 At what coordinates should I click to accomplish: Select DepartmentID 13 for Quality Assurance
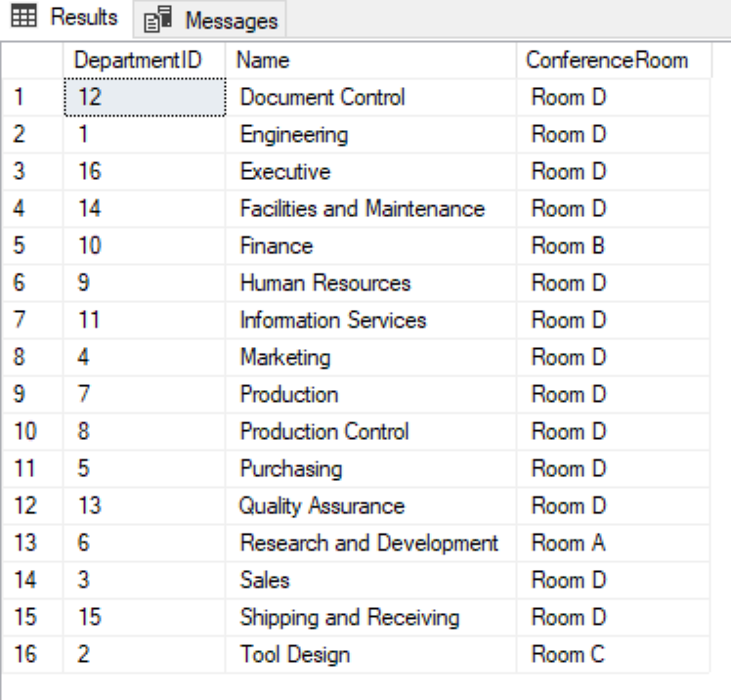coord(144,505)
